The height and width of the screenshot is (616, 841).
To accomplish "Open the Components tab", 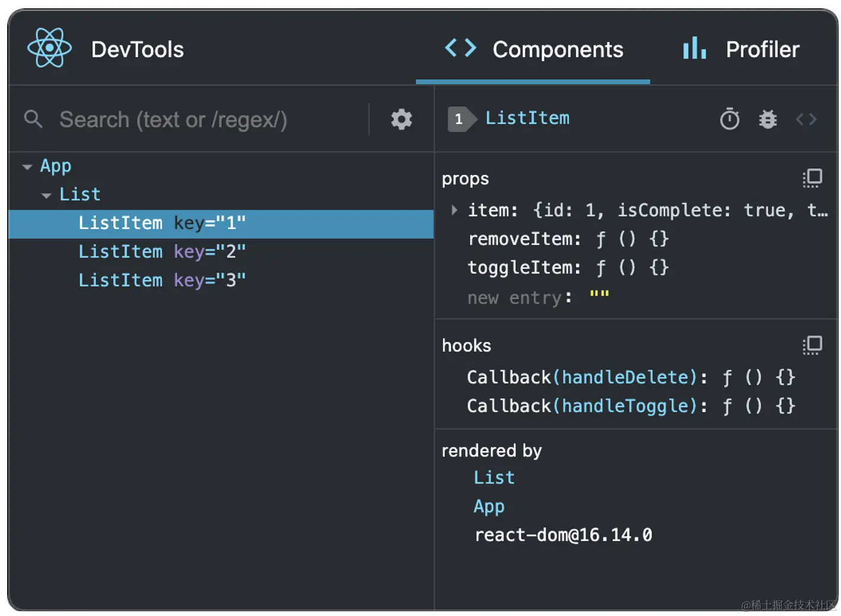I will point(533,49).
